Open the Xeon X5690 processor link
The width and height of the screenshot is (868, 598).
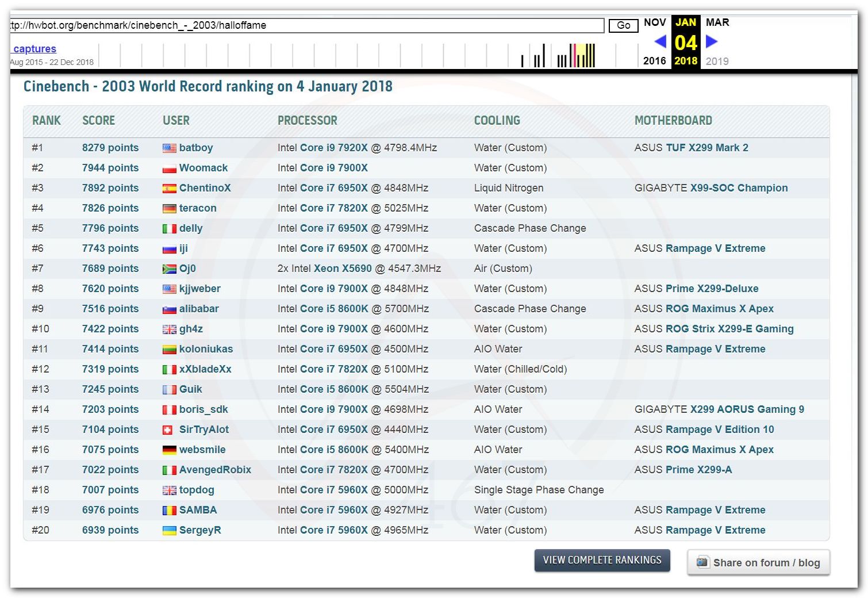(343, 269)
